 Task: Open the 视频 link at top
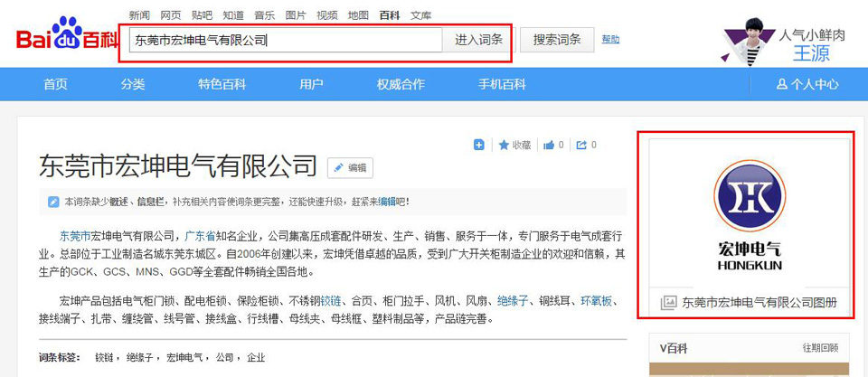point(327,15)
